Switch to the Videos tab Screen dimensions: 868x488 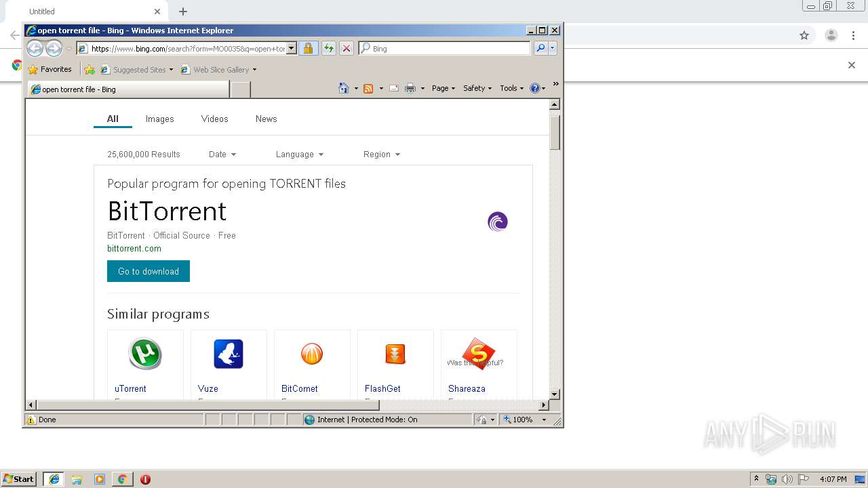215,119
